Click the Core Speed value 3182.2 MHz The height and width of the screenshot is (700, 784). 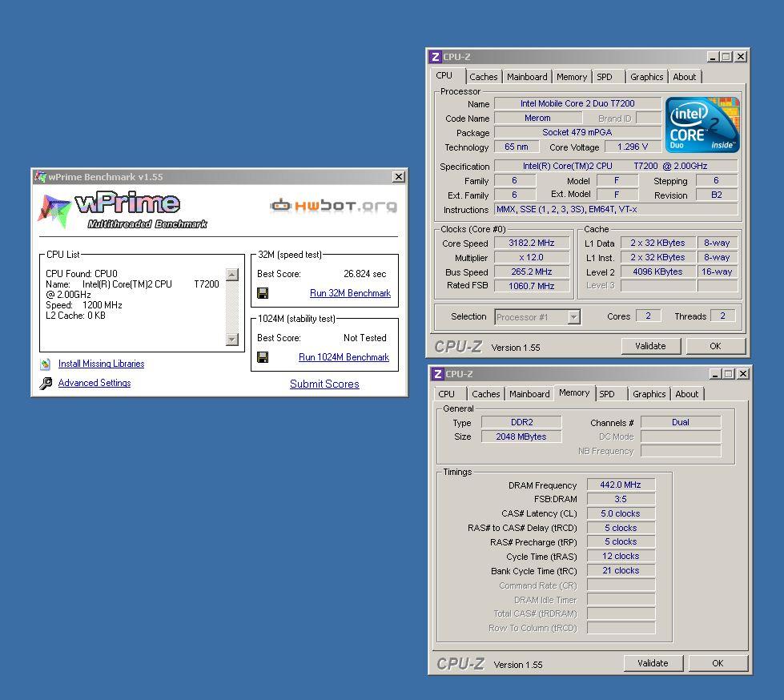coord(532,243)
